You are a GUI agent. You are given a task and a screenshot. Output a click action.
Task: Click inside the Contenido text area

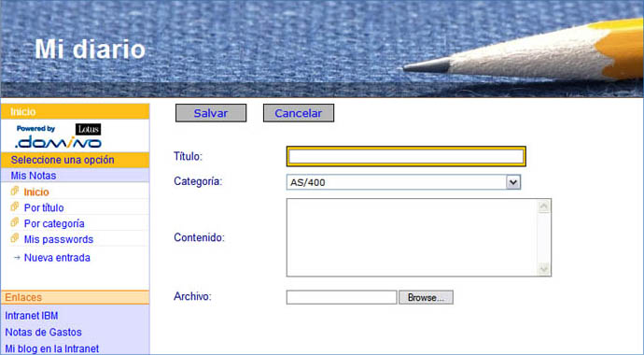[413, 237]
